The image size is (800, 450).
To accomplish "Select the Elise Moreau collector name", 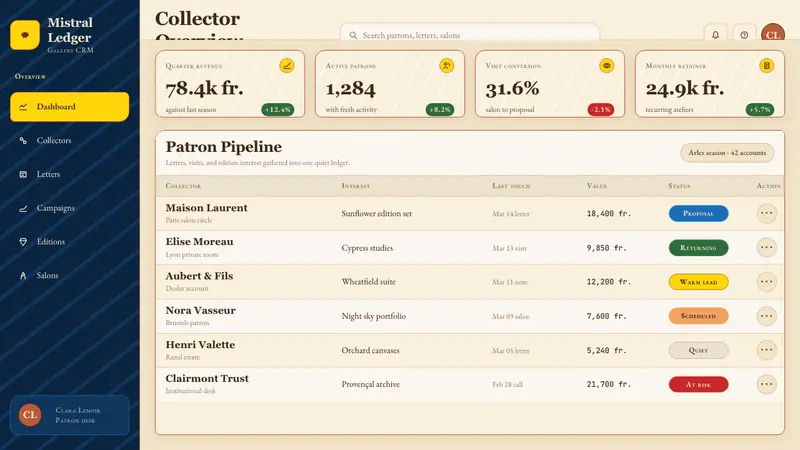I will [x=199, y=242].
